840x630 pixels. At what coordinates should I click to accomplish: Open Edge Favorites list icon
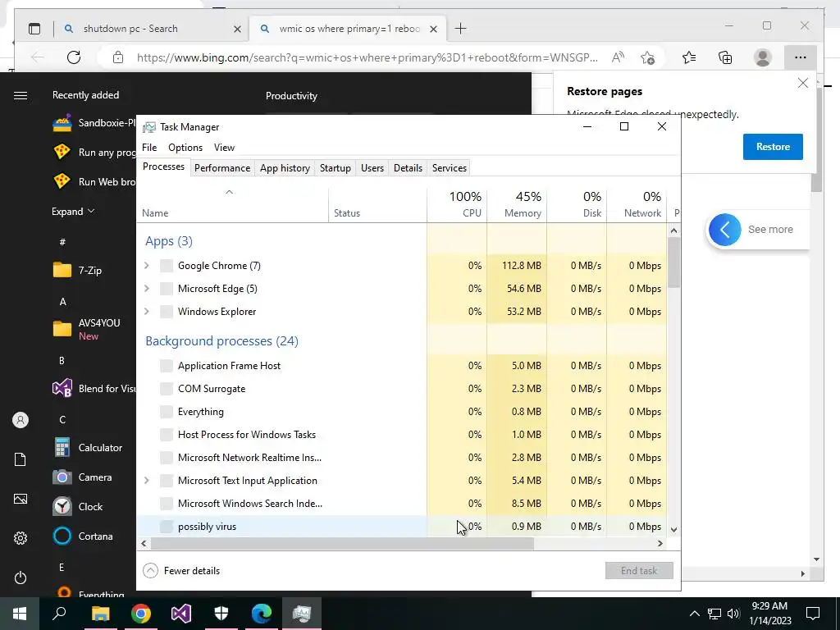689,57
